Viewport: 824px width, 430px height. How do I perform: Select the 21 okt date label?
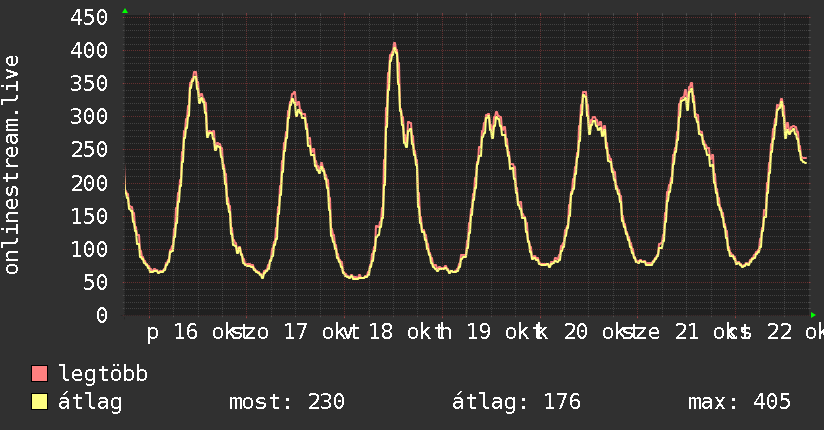coord(707,332)
